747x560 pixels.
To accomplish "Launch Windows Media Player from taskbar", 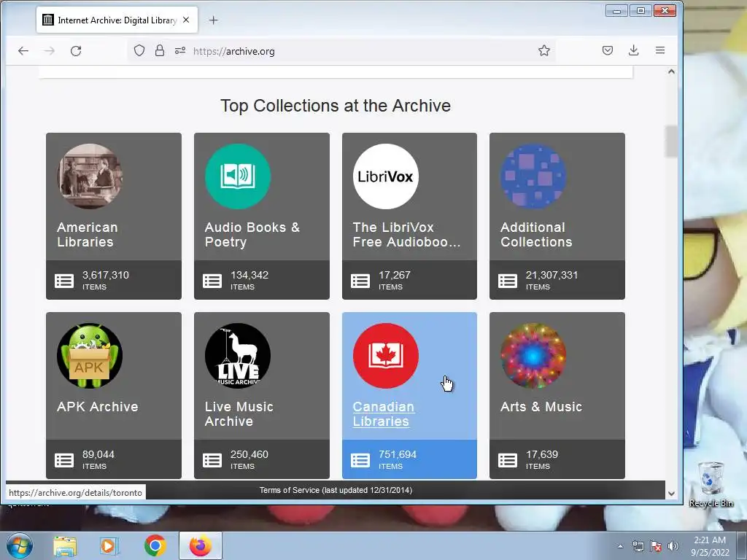I will (109, 546).
